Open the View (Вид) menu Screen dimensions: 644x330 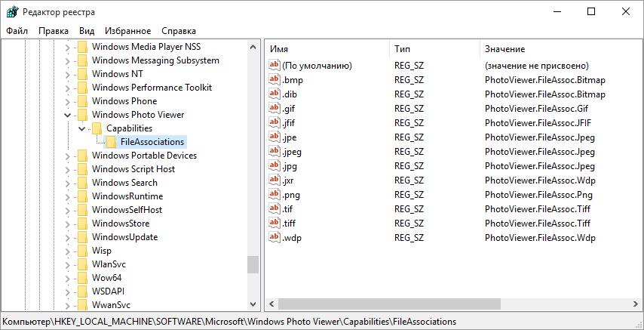87,31
